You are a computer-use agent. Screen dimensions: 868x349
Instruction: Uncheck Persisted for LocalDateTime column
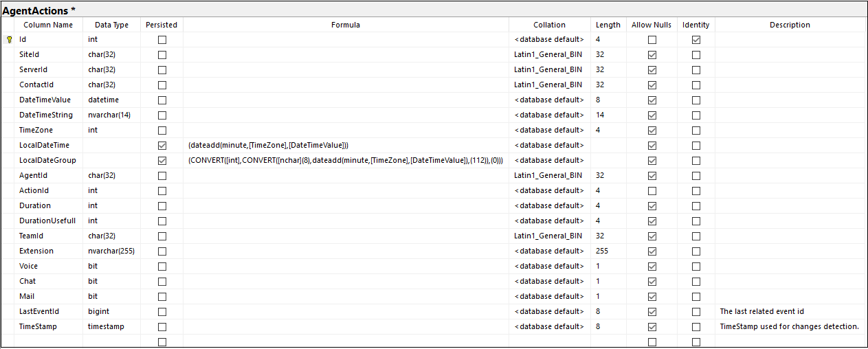[162, 146]
